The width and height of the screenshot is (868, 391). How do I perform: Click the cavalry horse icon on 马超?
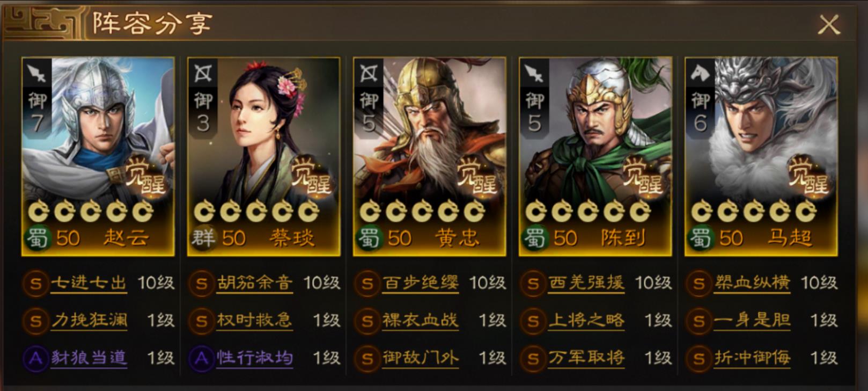pyautogui.click(x=700, y=72)
